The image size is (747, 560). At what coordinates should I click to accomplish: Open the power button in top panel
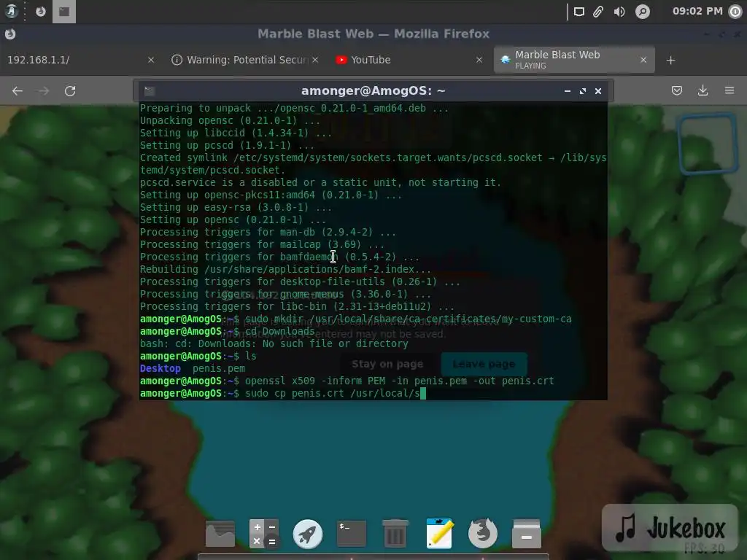(735, 12)
